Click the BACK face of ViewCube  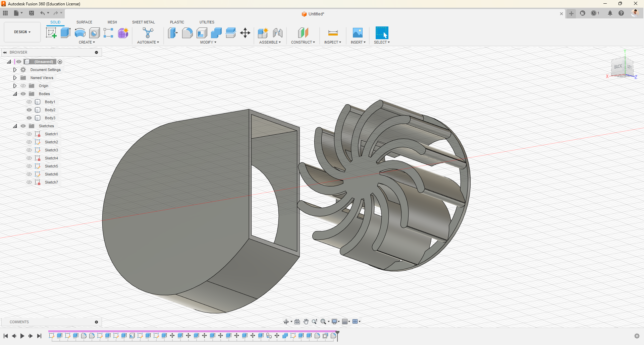[618, 67]
